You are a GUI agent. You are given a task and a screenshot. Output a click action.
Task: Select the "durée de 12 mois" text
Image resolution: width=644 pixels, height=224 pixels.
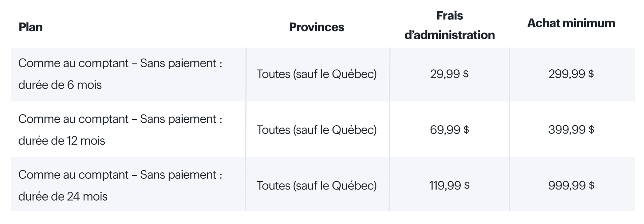(62, 141)
